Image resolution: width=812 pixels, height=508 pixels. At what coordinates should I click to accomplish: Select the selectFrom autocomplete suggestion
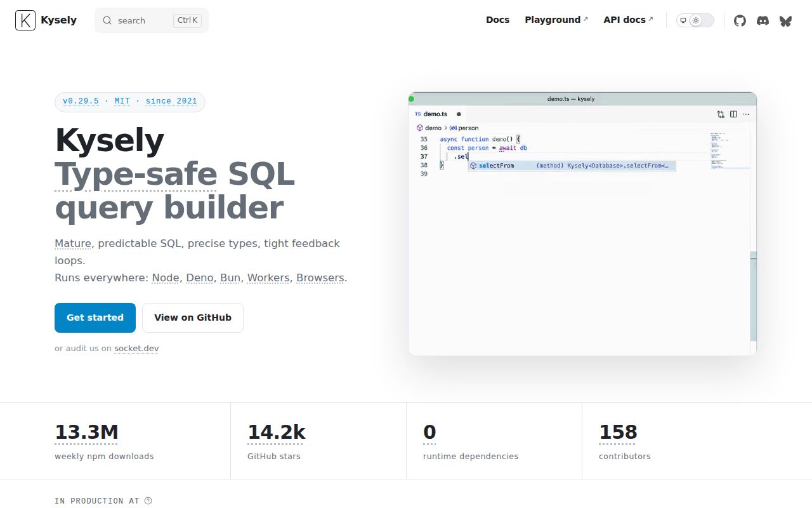[572, 166]
